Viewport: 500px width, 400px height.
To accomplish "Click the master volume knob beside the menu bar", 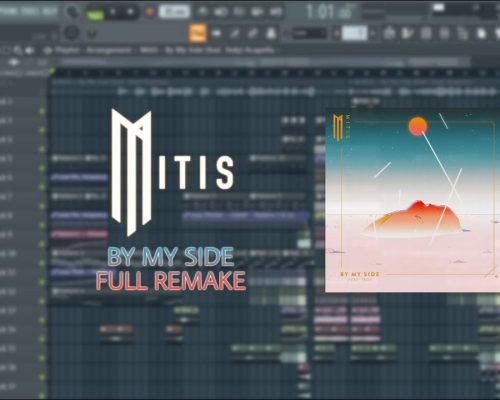I will click(x=72, y=12).
